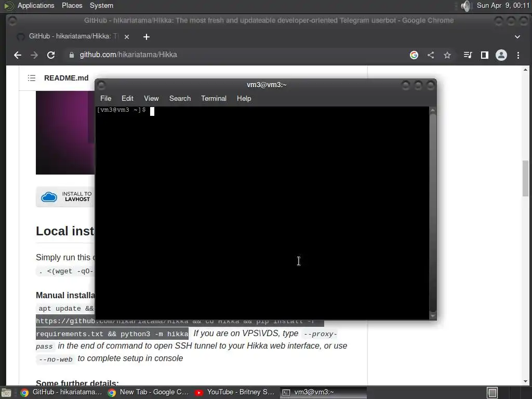This screenshot has height=399, width=532.
Task: Click the terminal scrollbar down arrow
Action: (x=433, y=316)
